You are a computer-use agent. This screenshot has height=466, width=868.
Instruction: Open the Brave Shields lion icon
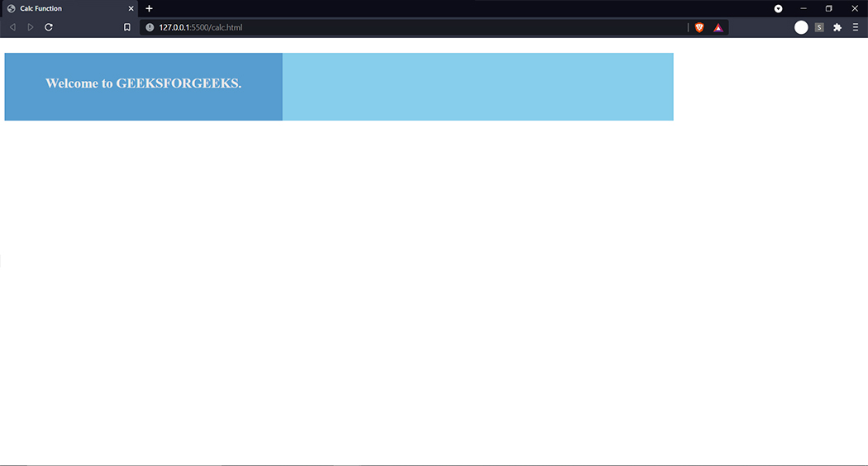pyautogui.click(x=699, y=27)
